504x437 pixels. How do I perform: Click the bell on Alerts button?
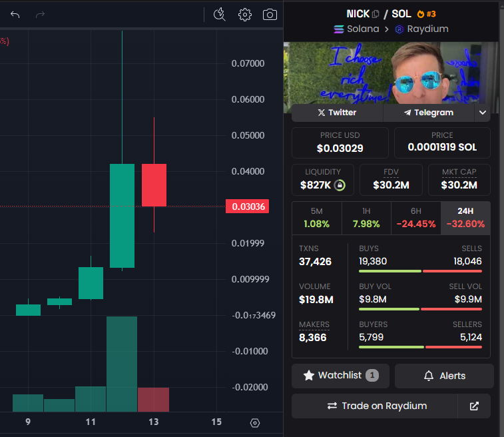pyautogui.click(x=429, y=376)
